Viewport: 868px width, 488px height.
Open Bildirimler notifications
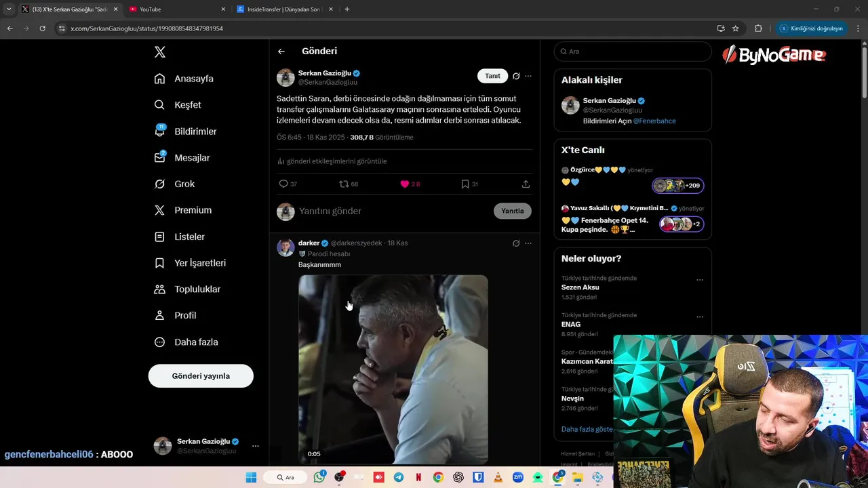pos(185,131)
